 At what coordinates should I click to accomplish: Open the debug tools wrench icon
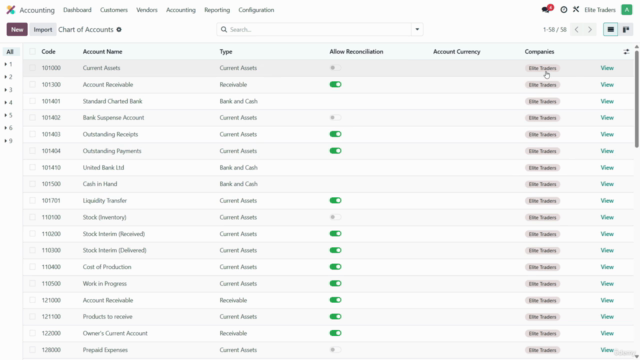point(576,9)
